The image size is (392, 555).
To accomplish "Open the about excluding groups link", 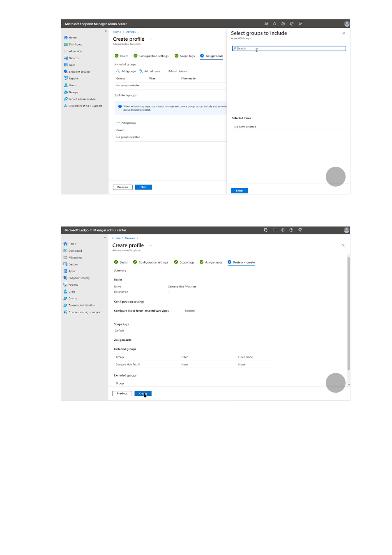I will [x=137, y=110].
